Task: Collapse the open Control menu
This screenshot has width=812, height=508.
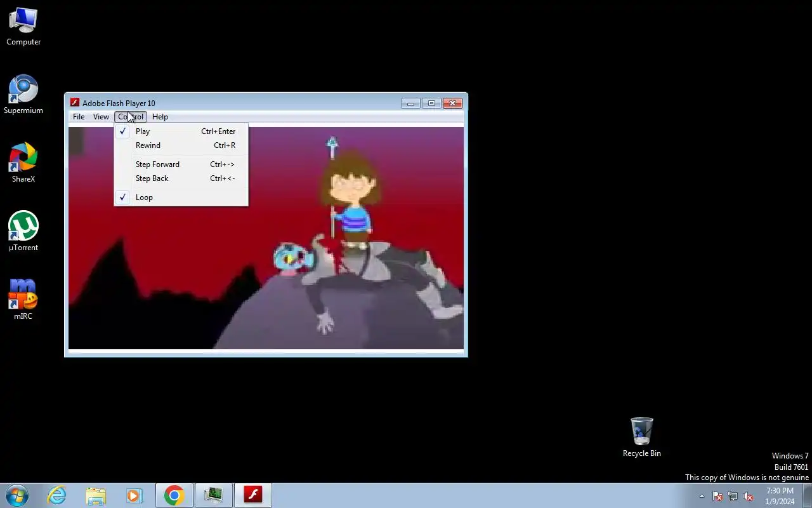Action: (131, 117)
